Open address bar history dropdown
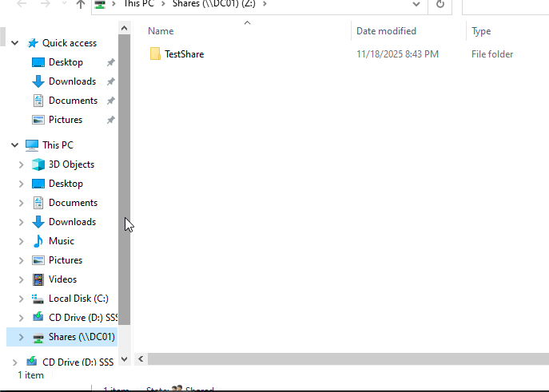This screenshot has width=549, height=392. coord(416,4)
